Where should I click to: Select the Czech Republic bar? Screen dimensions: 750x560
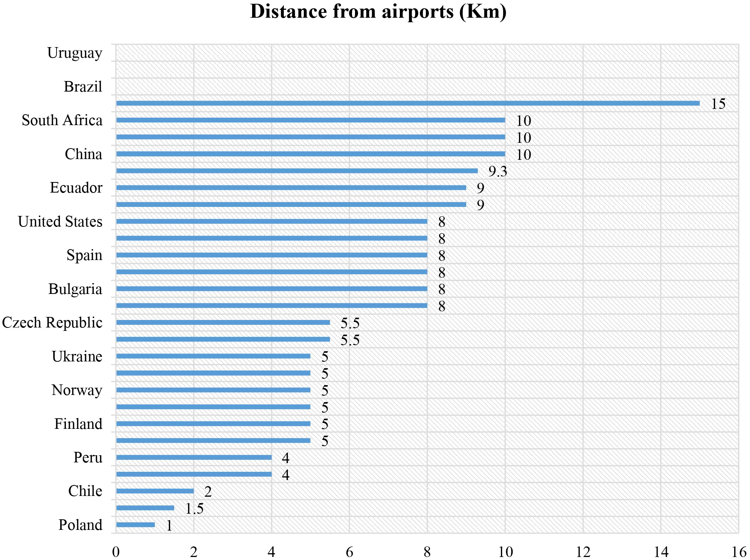click(223, 323)
